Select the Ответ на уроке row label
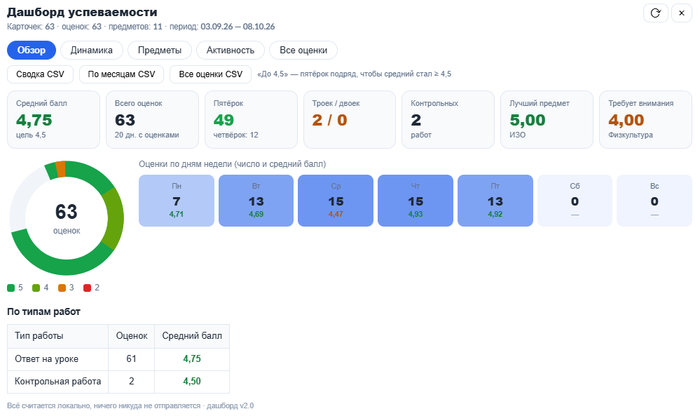 tap(46, 359)
